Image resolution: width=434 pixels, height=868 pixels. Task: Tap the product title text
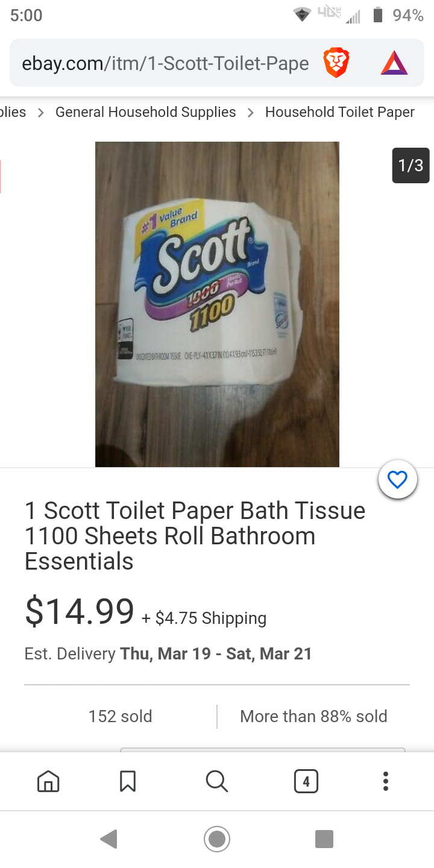click(195, 536)
